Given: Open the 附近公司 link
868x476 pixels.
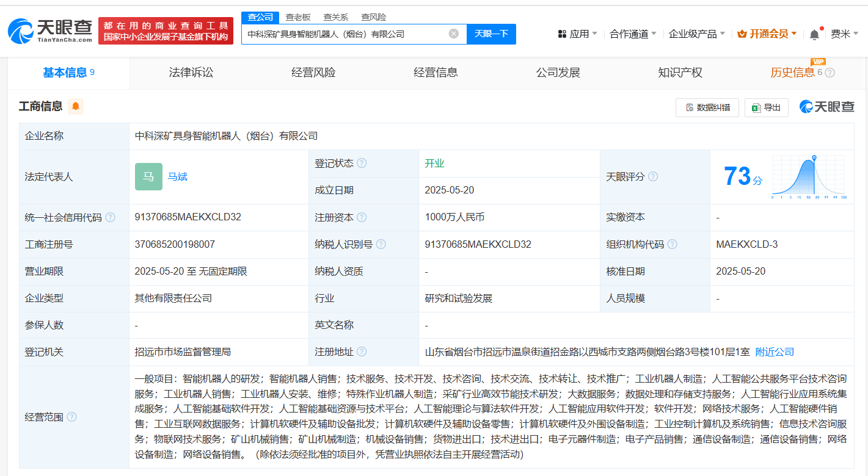Looking at the screenshot, I should [775, 352].
